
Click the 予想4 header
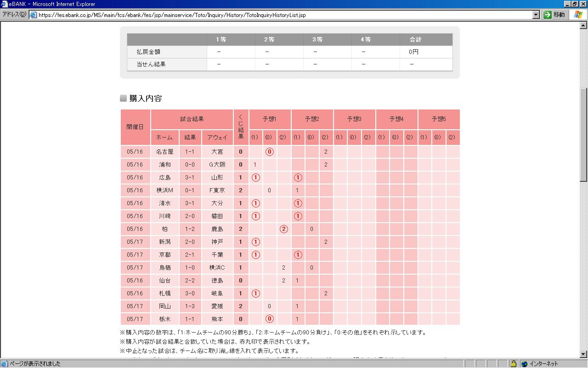pos(396,119)
